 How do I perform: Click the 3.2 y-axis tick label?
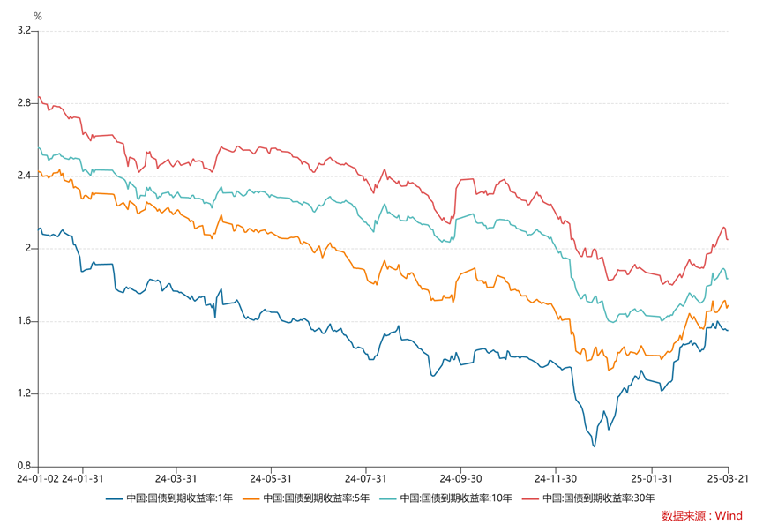[x=23, y=31]
